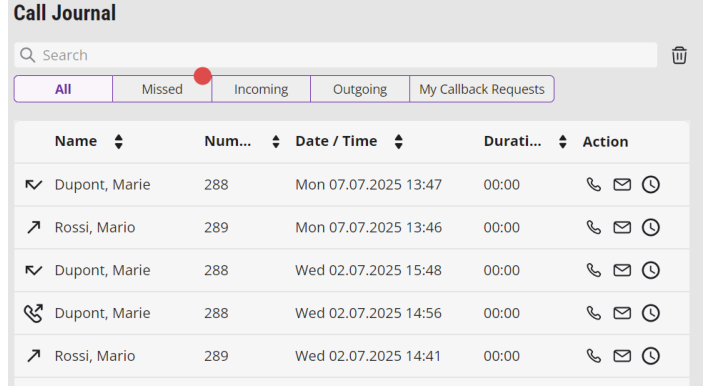This screenshot has height=386, width=717.
Task: Sort table by Name column arrows
Action: [118, 141]
